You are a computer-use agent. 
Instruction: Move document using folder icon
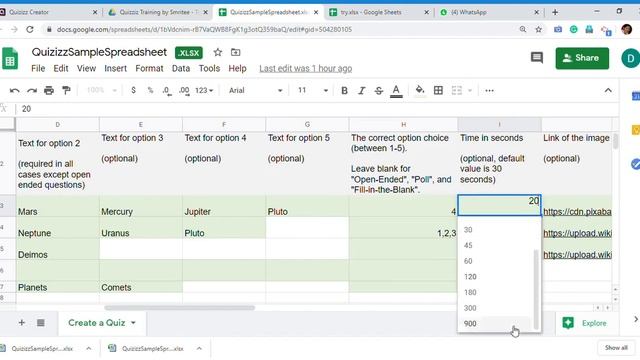(236, 52)
